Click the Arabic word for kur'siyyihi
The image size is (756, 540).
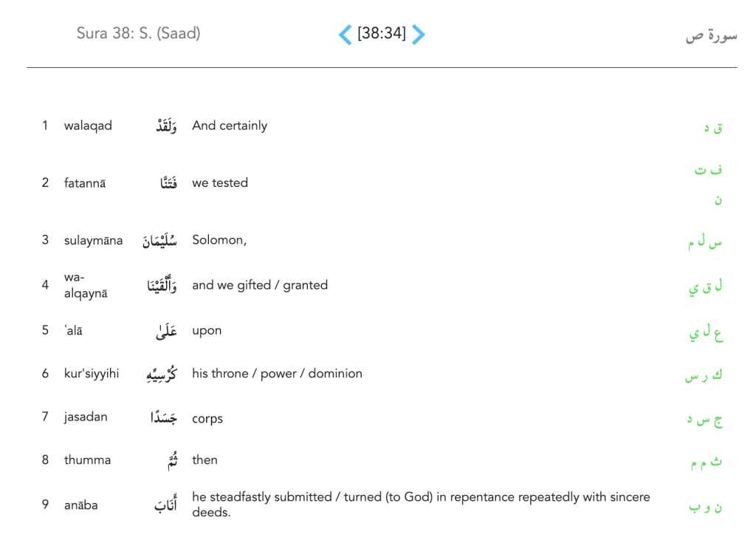tap(162, 375)
